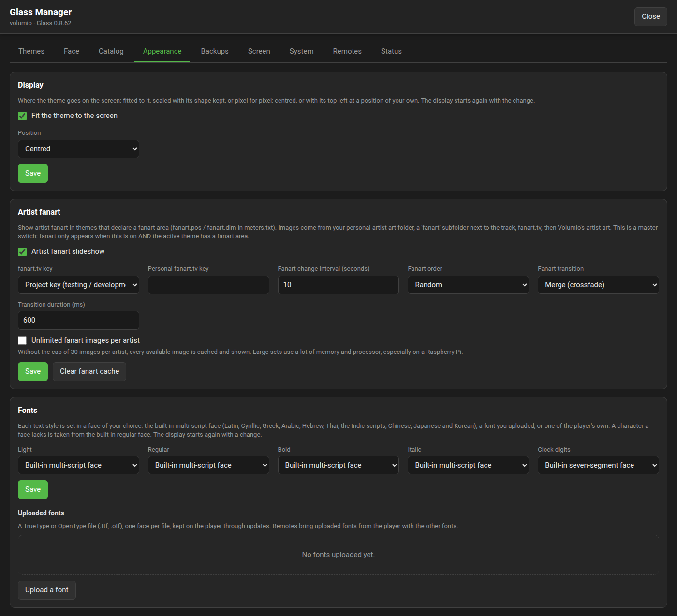Click the 'Artist fanart' section heading
677x616 pixels.
point(39,212)
